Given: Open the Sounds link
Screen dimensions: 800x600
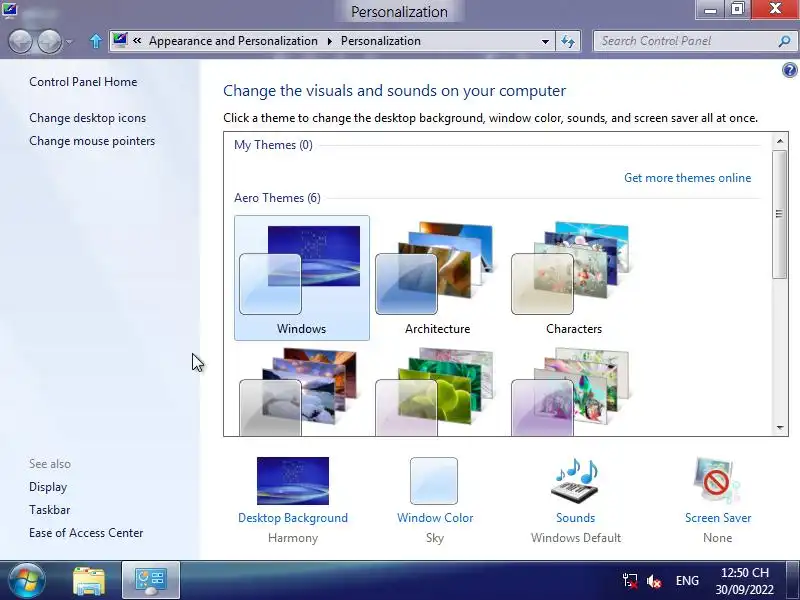Looking at the screenshot, I should [x=576, y=518].
